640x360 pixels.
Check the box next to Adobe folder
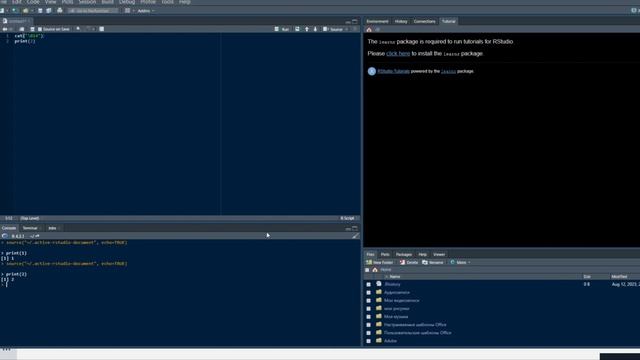(x=369, y=341)
